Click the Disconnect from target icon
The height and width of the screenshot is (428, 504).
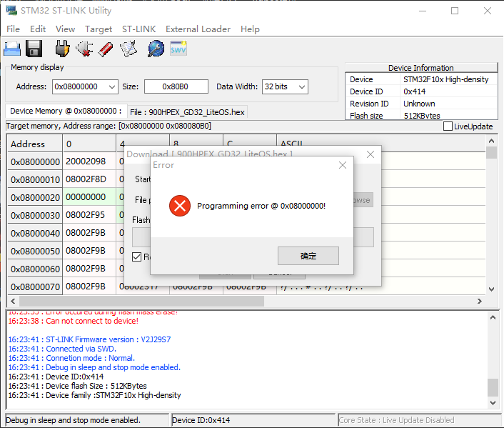tap(84, 49)
